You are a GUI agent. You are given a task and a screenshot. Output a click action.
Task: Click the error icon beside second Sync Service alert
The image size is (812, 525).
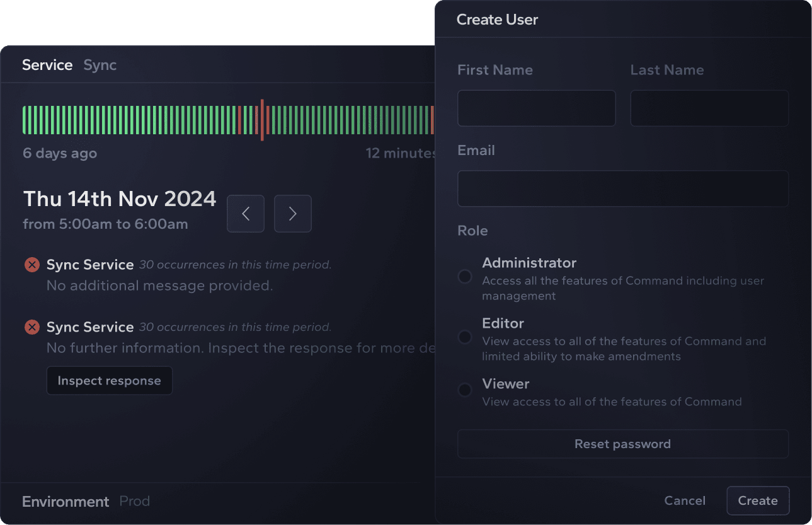coord(32,327)
